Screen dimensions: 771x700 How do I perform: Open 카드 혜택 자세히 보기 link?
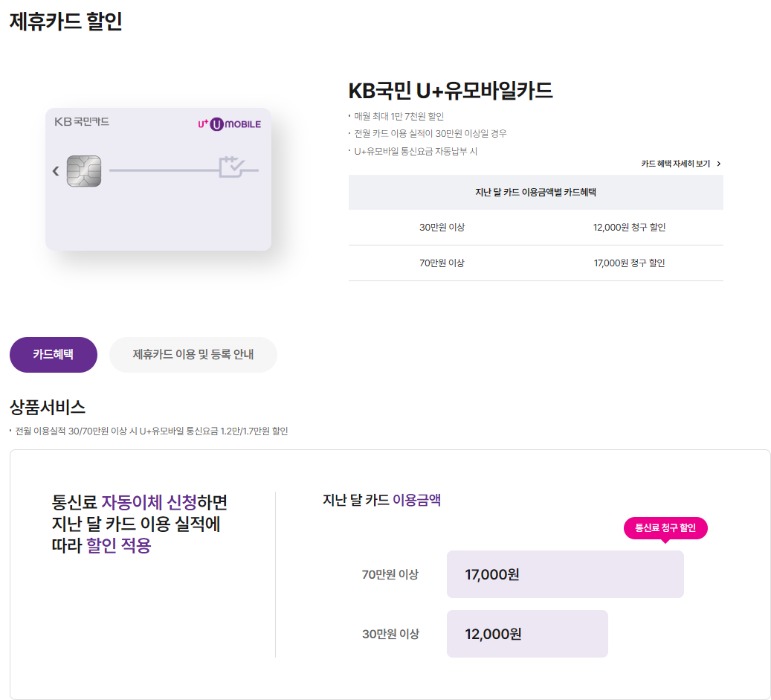tap(680, 164)
